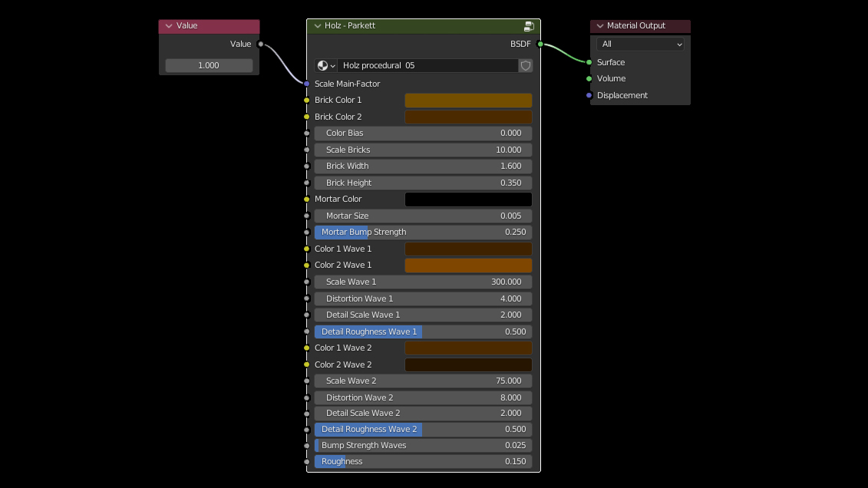Collapse the Holz - Parkett node
The width and height of the screenshot is (868, 488).
click(x=317, y=26)
